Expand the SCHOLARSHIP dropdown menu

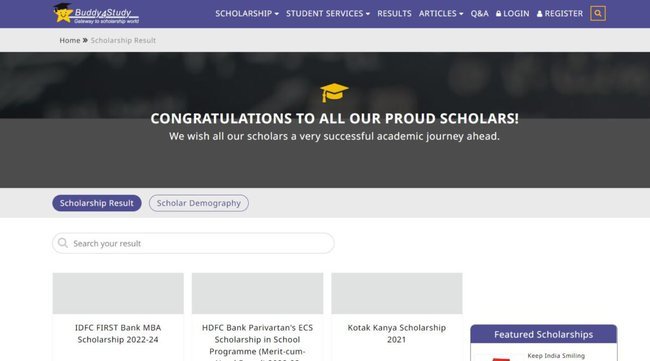pos(247,13)
